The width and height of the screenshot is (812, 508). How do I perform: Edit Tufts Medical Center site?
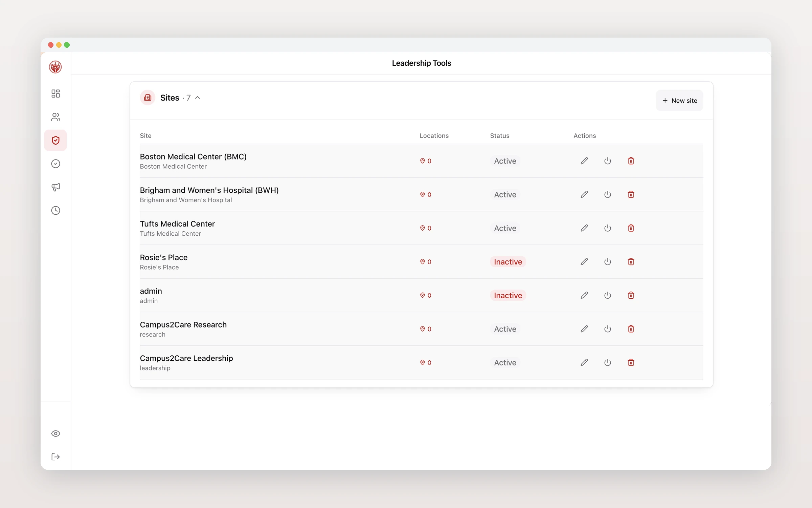(584, 228)
